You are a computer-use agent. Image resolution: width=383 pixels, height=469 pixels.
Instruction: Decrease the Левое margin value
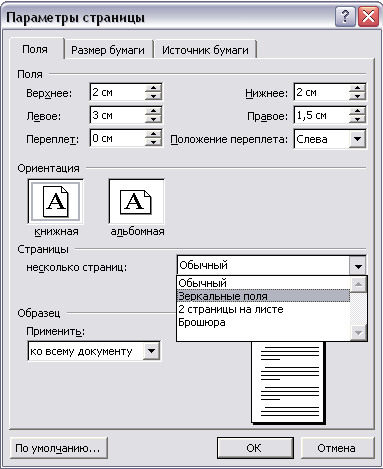coord(153,119)
